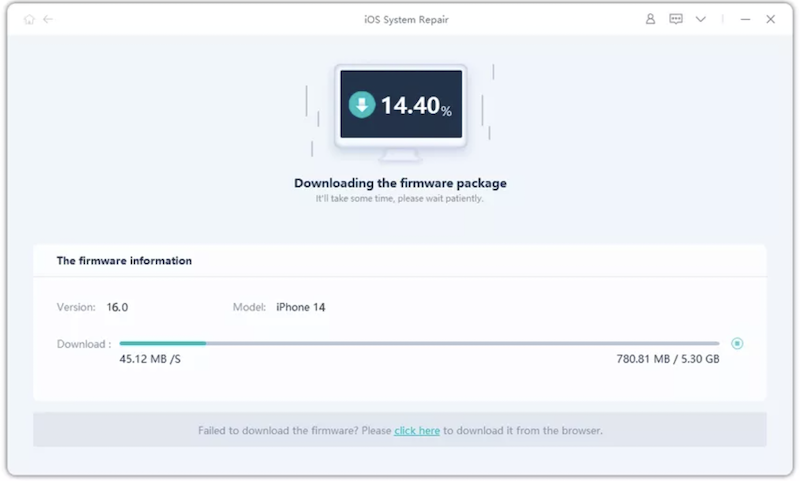Screen dimensions: 800x481
Task: Click the back arrow in title bar
Action: (x=48, y=19)
